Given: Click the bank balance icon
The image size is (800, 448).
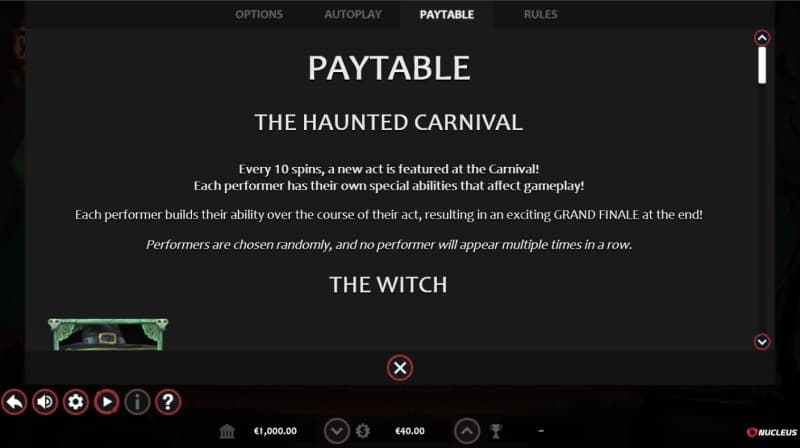Looking at the screenshot, I should pyautogui.click(x=227, y=432).
